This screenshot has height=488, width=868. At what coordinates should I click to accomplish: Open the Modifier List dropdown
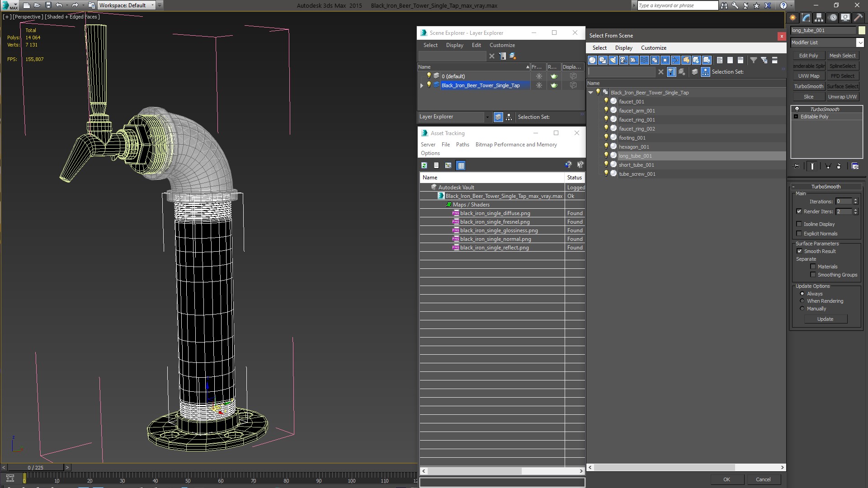859,42
